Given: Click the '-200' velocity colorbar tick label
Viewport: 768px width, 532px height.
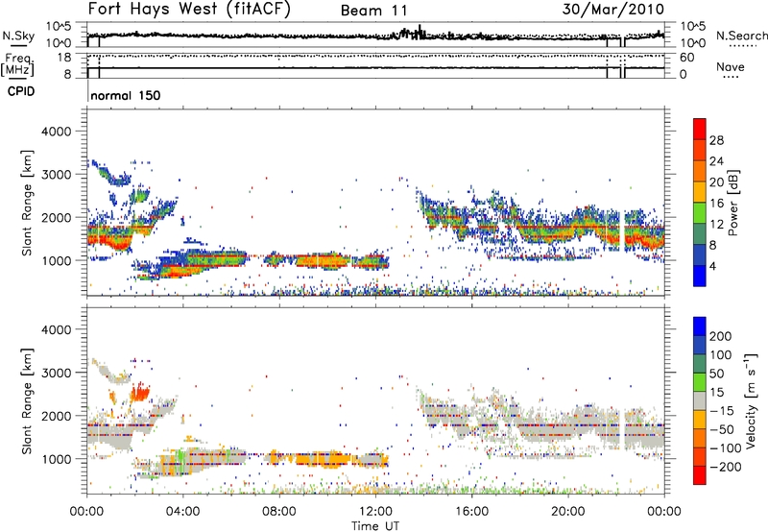Looking at the screenshot, I should tap(726, 467).
